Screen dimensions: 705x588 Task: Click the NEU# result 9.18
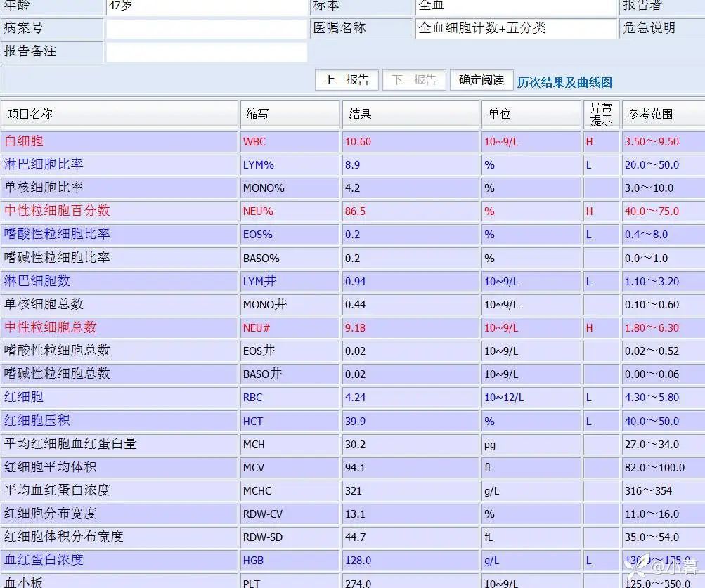point(355,328)
